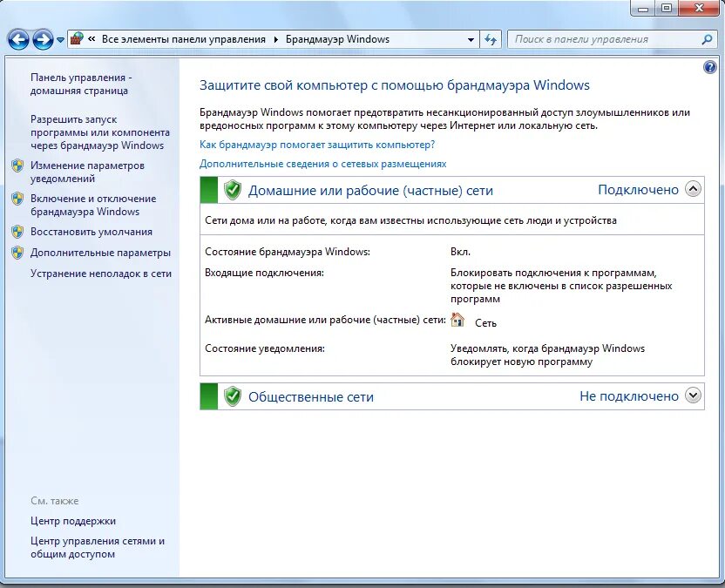Maximize the Windows Firewall window

(667, 8)
